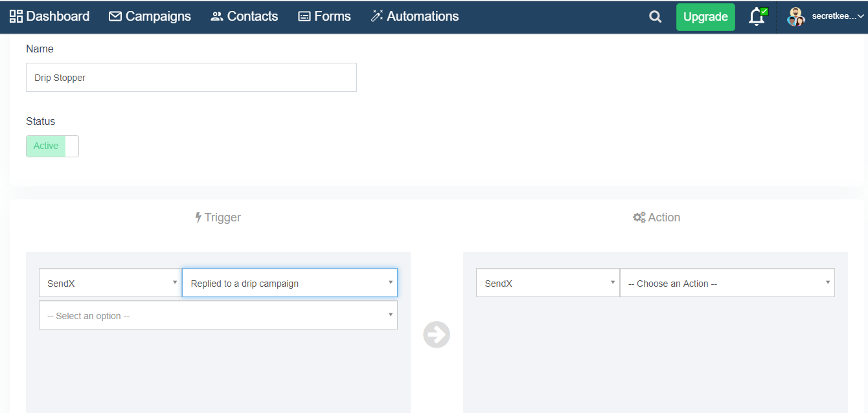Click the Campaigns envelope icon

pos(115,16)
